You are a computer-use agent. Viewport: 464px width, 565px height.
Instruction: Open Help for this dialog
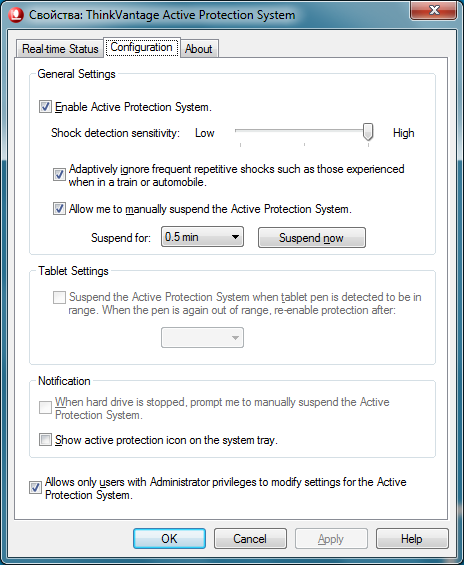point(412,539)
